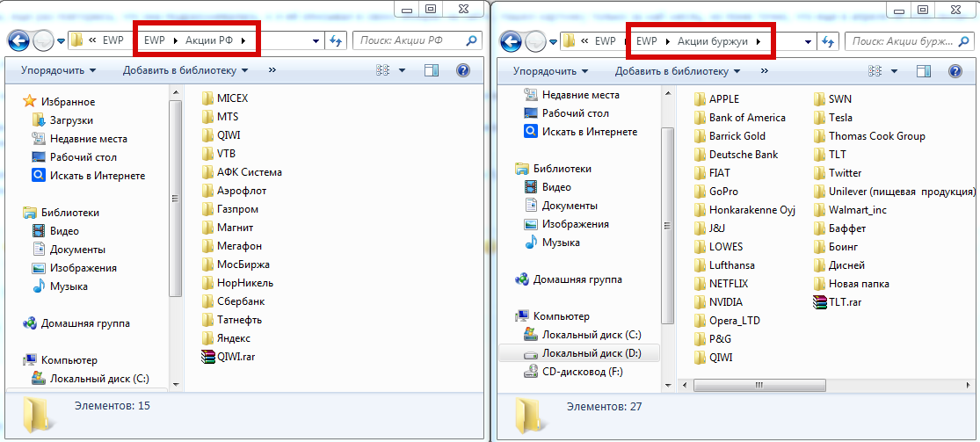Click Искать в Интернете in right window
980x442 pixels.
[581, 132]
